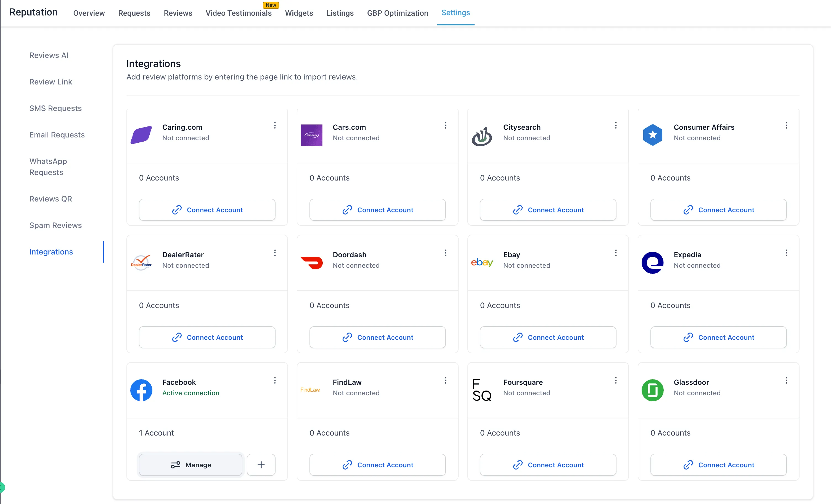Open Ebay three-dot options menu
The image size is (831, 504).
click(x=615, y=253)
